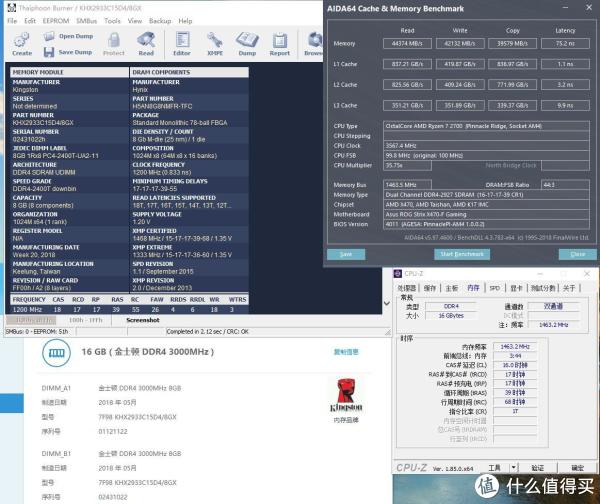Click the Read magnifier chip icon

(x=146, y=39)
